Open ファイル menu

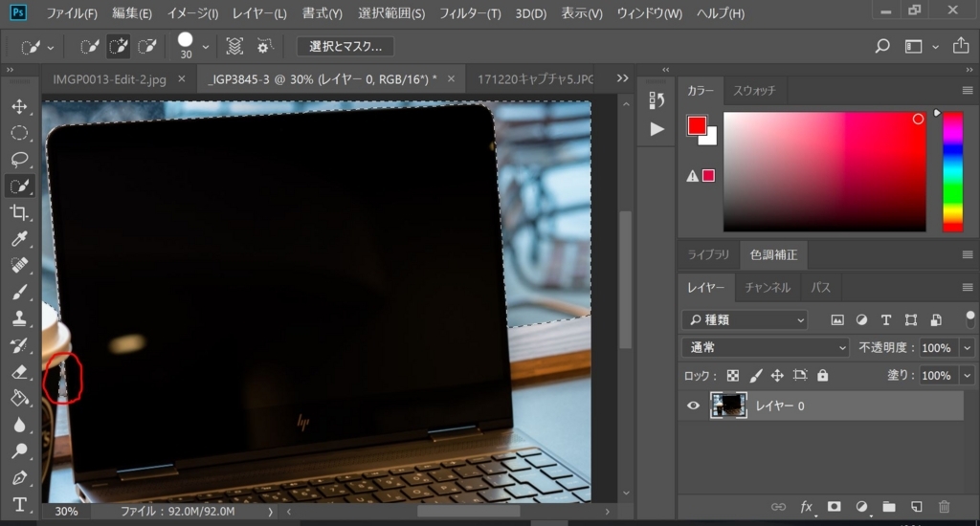[x=72, y=13]
